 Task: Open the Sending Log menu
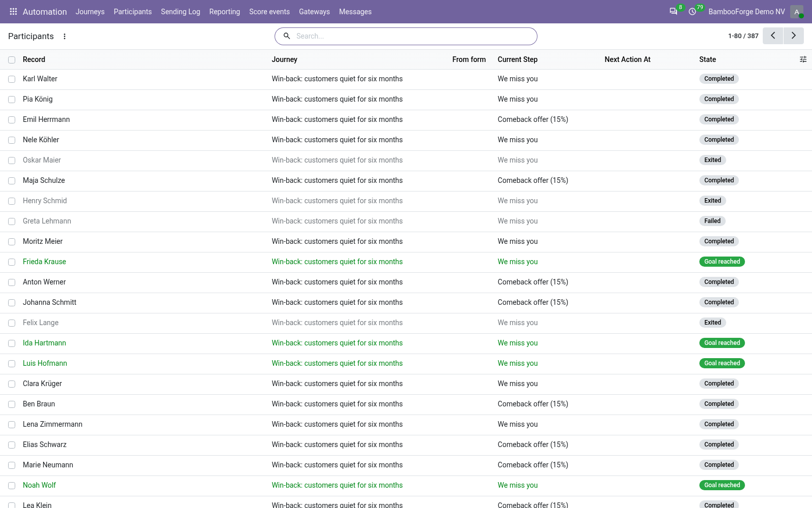[x=180, y=12]
